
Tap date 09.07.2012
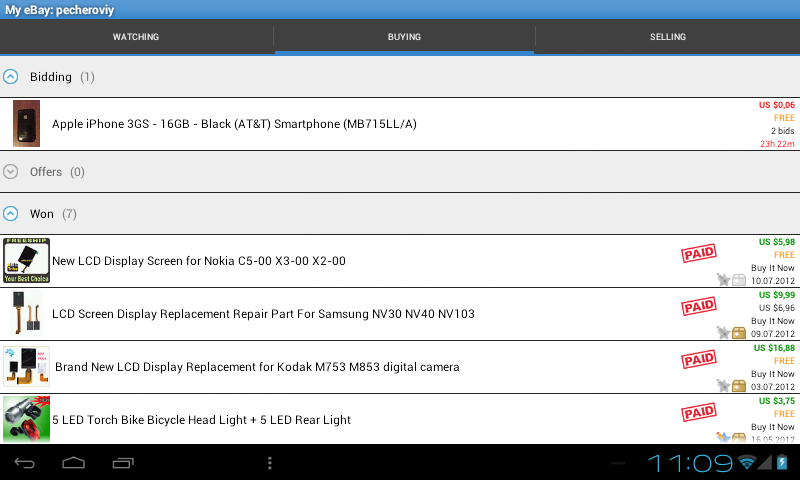click(772, 334)
